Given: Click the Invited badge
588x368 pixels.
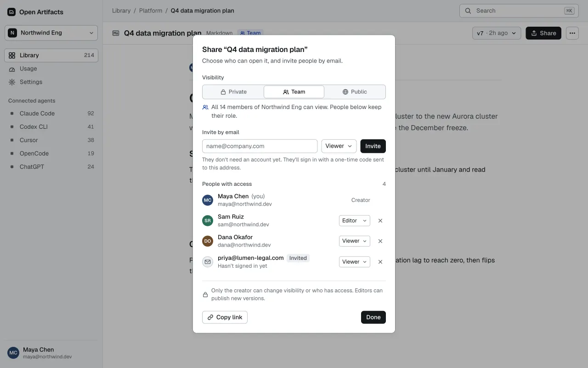Looking at the screenshot, I should point(298,258).
